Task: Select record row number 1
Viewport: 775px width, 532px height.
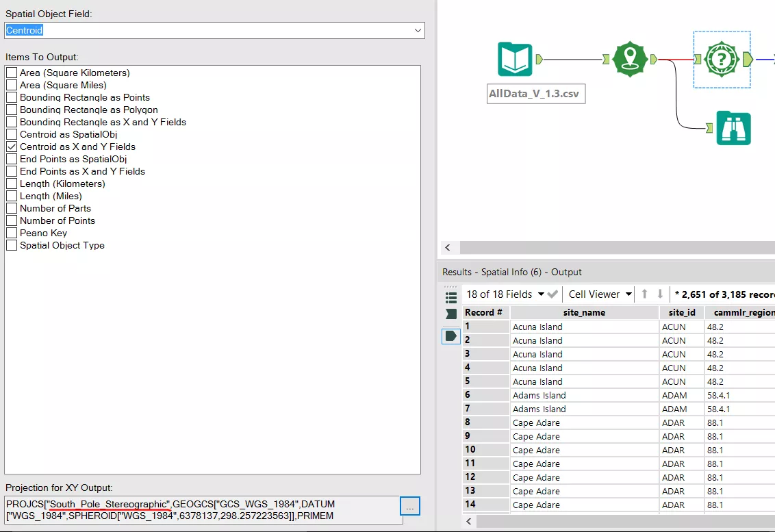Action: 486,327
